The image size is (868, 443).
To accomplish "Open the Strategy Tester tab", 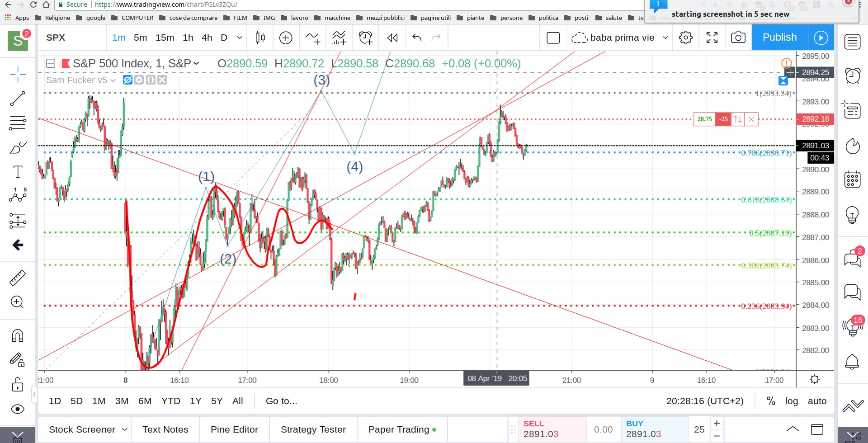I will pyautogui.click(x=313, y=429).
